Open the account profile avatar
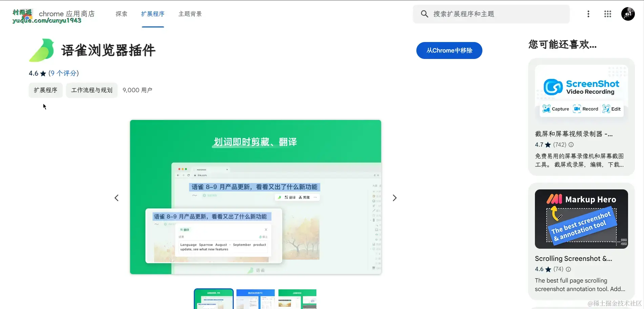The height and width of the screenshot is (309, 644). 628,14
